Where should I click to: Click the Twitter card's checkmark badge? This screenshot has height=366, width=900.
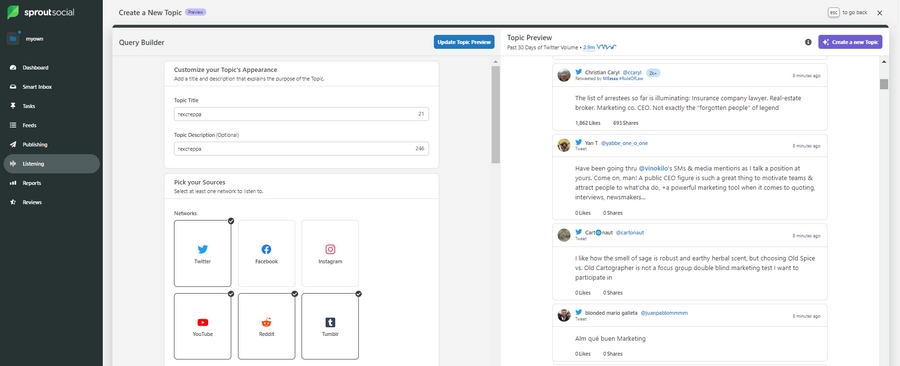pyautogui.click(x=231, y=221)
